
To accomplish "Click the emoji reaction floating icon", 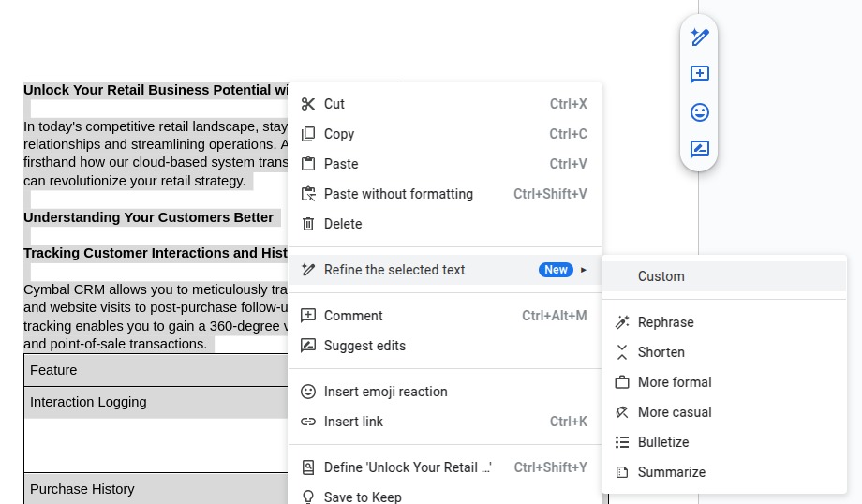I will [699, 112].
